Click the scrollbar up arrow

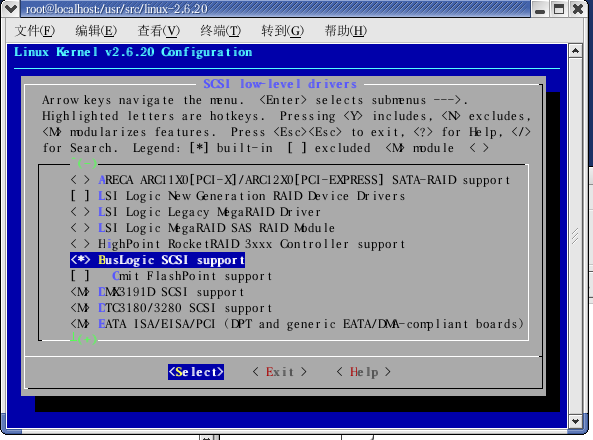pos(575,51)
